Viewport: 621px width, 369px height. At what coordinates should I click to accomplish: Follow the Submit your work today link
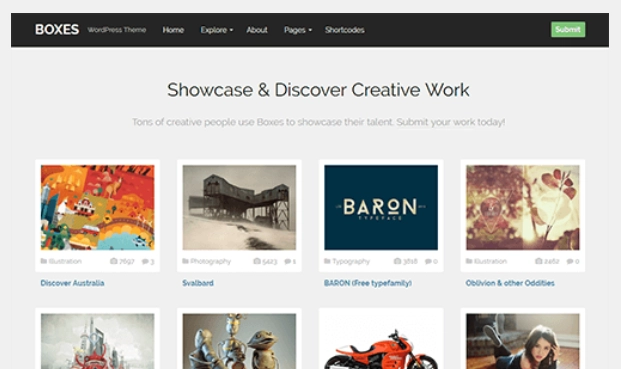coord(451,122)
